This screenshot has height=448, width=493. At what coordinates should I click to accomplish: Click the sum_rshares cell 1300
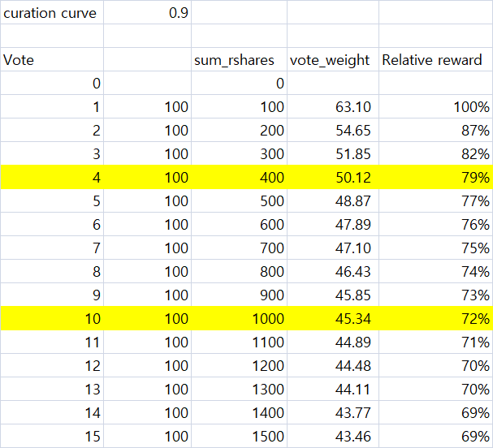click(239, 390)
